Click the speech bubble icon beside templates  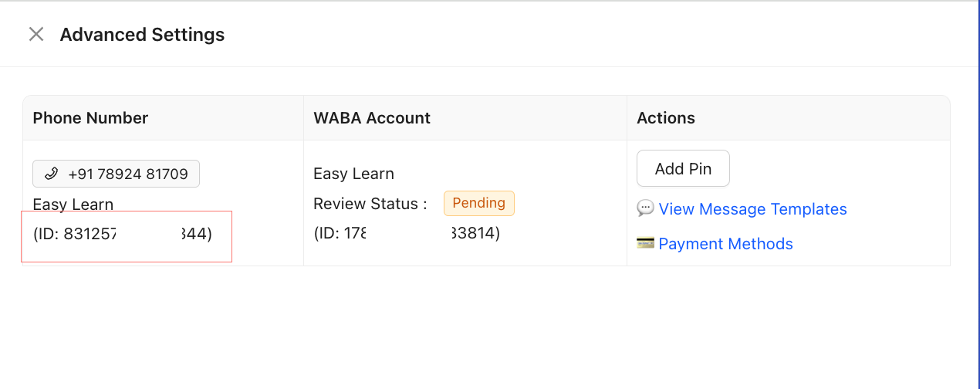pyautogui.click(x=645, y=208)
